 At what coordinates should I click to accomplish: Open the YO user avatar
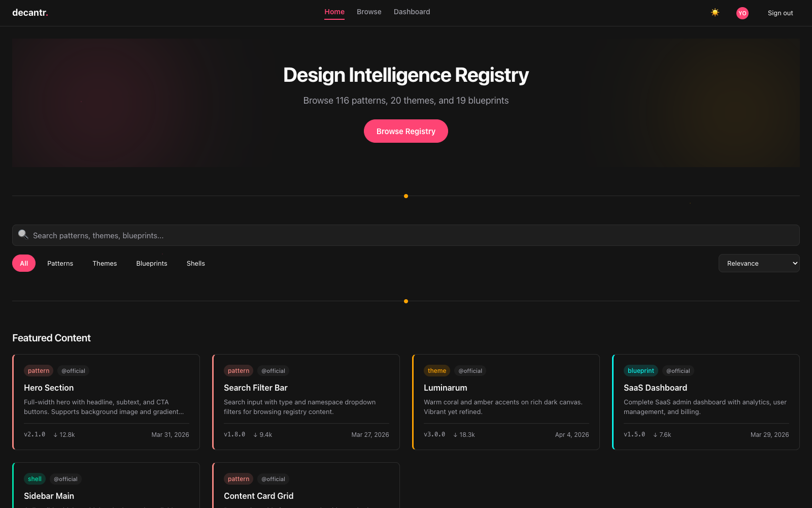tap(742, 13)
